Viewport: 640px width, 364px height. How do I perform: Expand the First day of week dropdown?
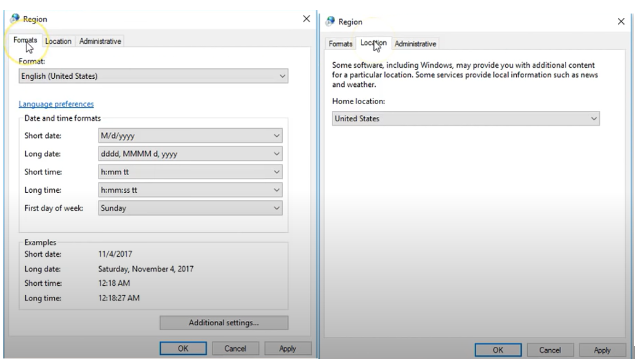pyautogui.click(x=190, y=208)
